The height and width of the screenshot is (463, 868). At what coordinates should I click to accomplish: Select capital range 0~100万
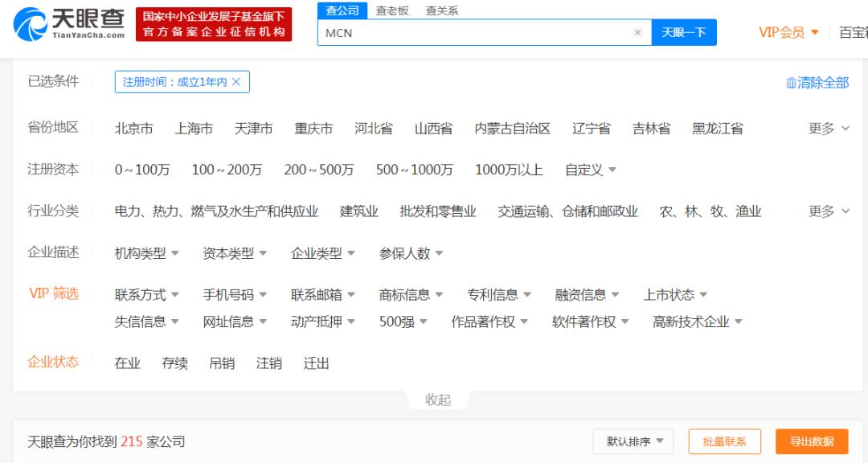pyautogui.click(x=142, y=170)
